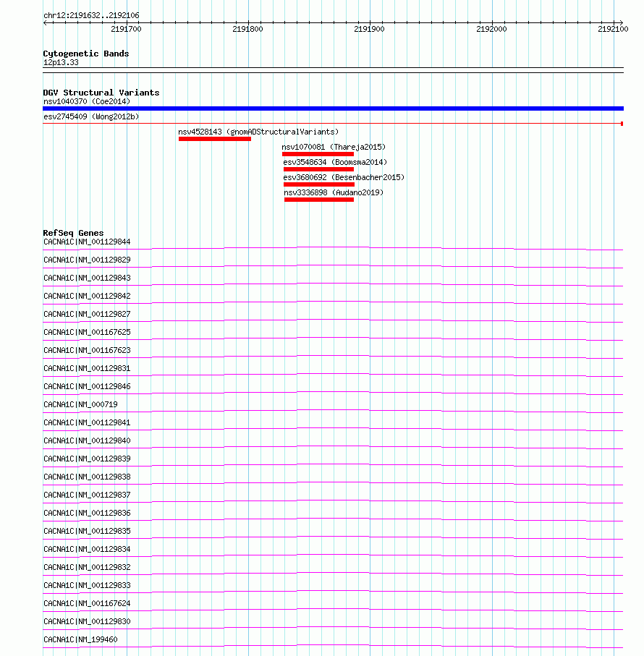Screen dimensions: 644x656
Task: Select transcript CACNA1C|NM_001129846
Action: (87, 386)
